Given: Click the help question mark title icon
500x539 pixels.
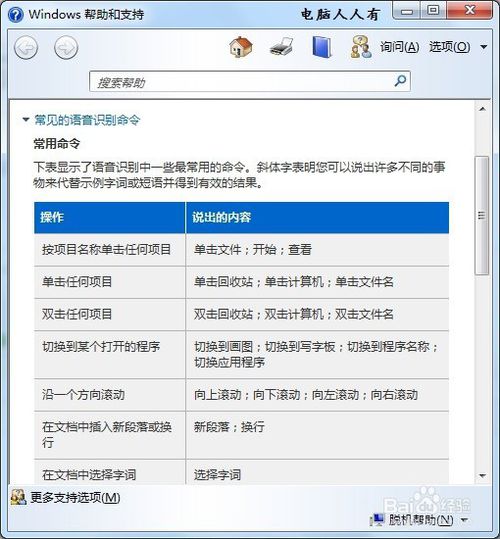Looking at the screenshot, I should 15,14.
